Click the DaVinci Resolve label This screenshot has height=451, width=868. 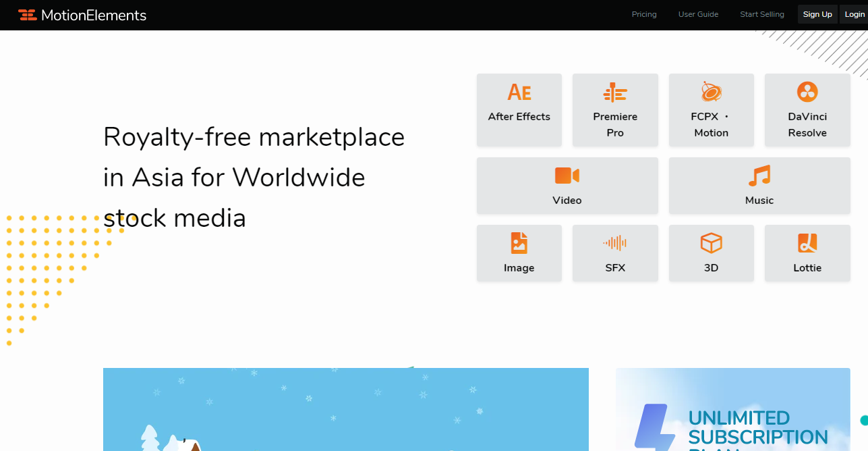[x=807, y=125]
